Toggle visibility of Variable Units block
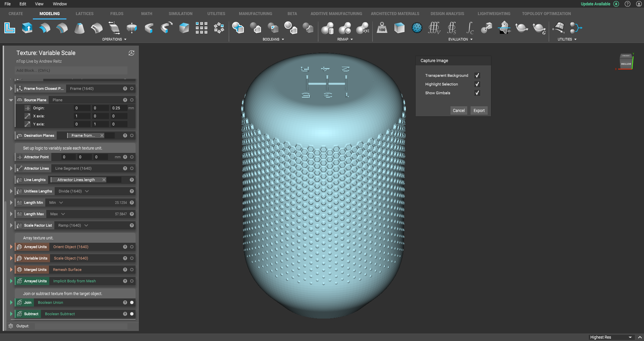The image size is (644, 341). [x=132, y=258]
